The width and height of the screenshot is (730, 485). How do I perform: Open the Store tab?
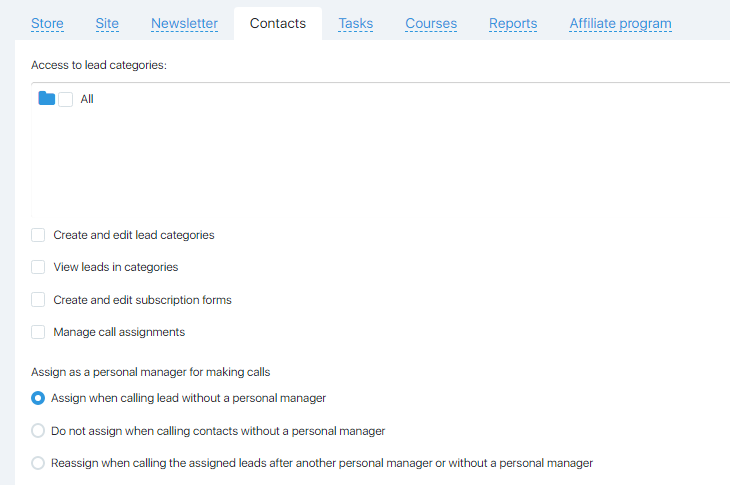47,23
